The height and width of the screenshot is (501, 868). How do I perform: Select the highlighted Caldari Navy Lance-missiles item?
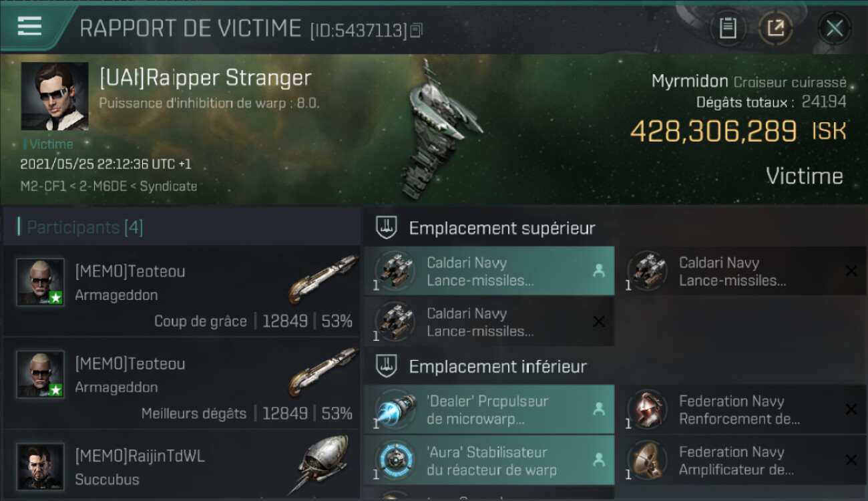point(489,271)
